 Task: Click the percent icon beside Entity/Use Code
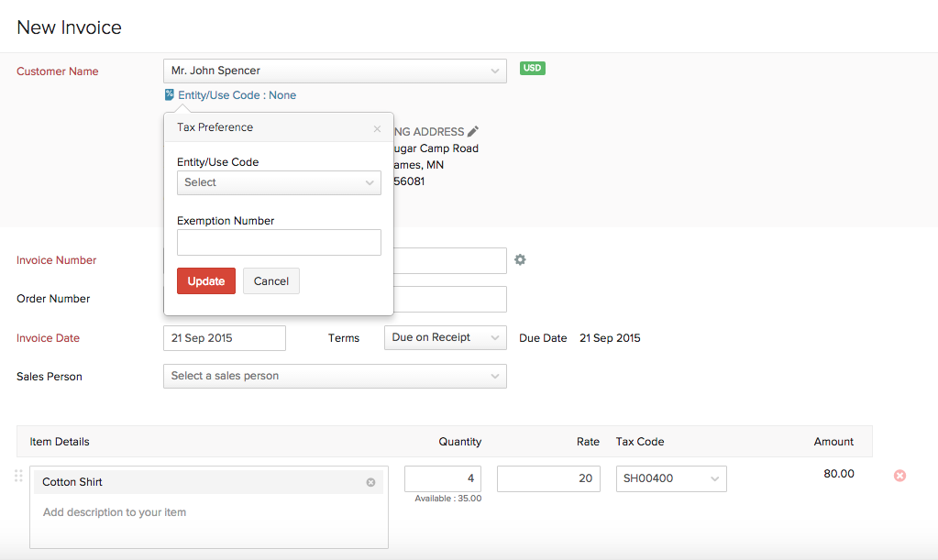[x=169, y=94]
